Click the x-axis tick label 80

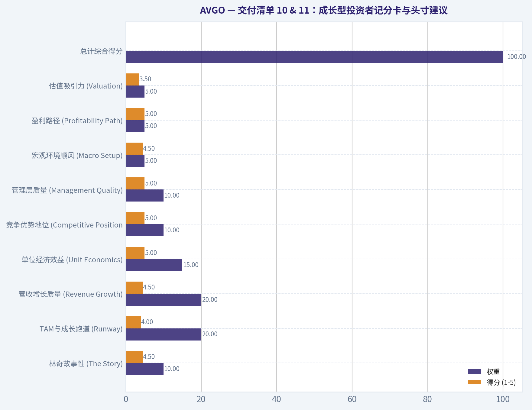(427, 399)
